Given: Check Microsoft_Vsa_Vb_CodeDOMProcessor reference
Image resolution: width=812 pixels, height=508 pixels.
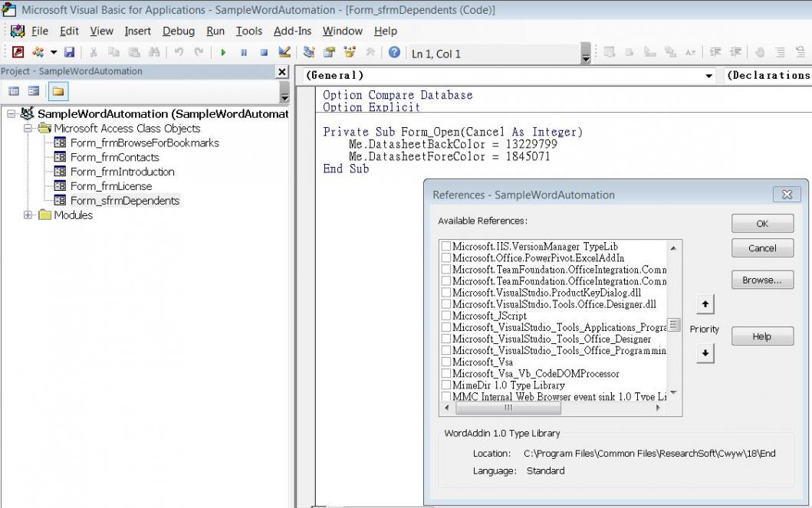Looking at the screenshot, I should (446, 373).
